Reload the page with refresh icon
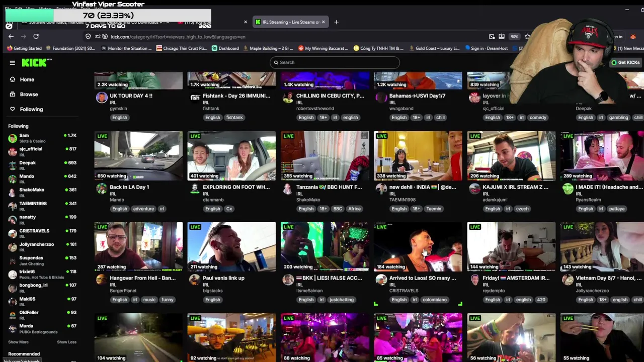 [x=36, y=36]
